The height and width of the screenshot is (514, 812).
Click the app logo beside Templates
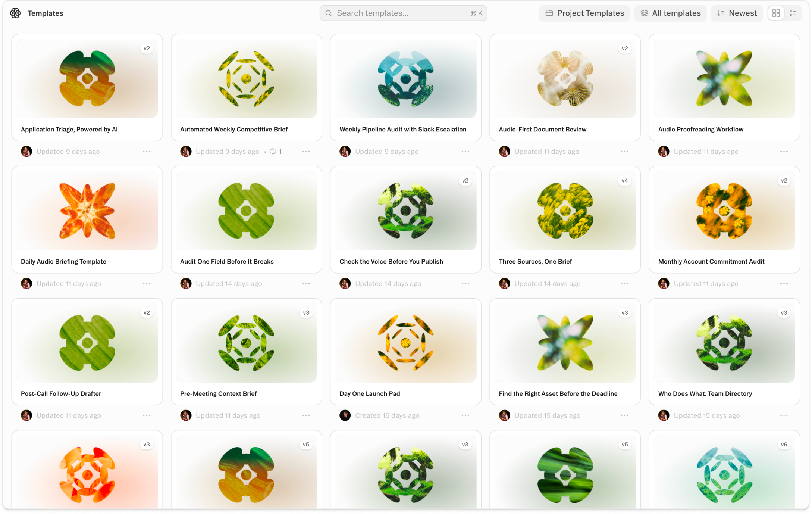(x=15, y=13)
